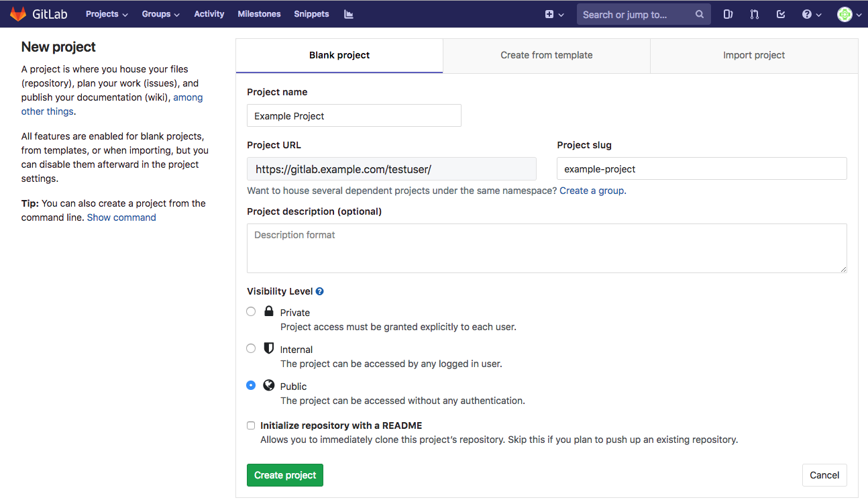Open the activity charts icon beside Snippets
The image size is (868, 504).
click(348, 13)
